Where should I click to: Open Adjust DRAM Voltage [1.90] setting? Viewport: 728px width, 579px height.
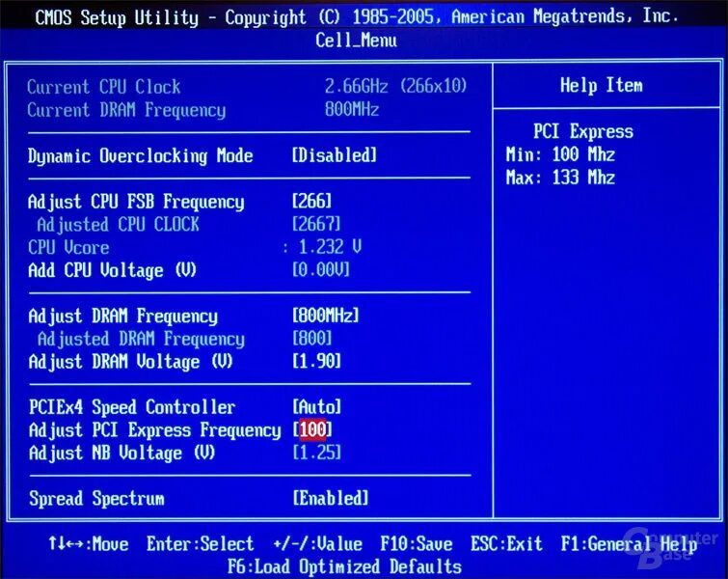pyautogui.click(x=316, y=361)
